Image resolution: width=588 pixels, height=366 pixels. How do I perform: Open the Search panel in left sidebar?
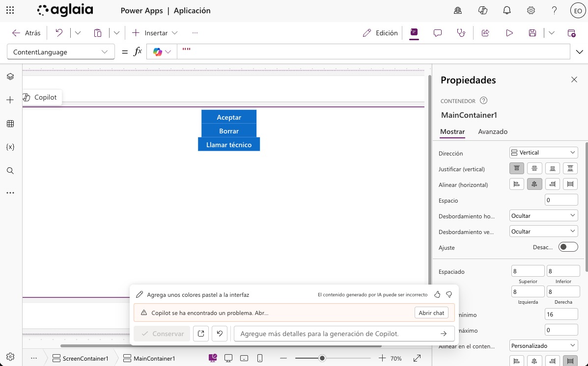pos(10,170)
